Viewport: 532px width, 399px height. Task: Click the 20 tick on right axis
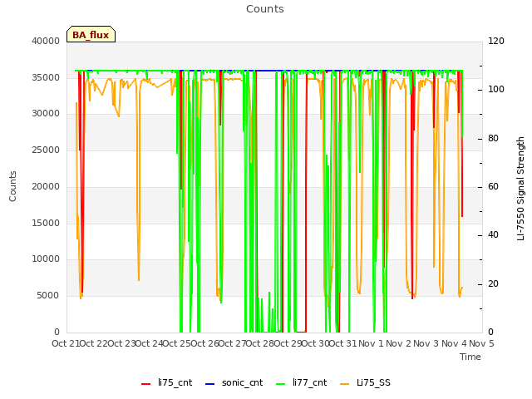point(493,283)
